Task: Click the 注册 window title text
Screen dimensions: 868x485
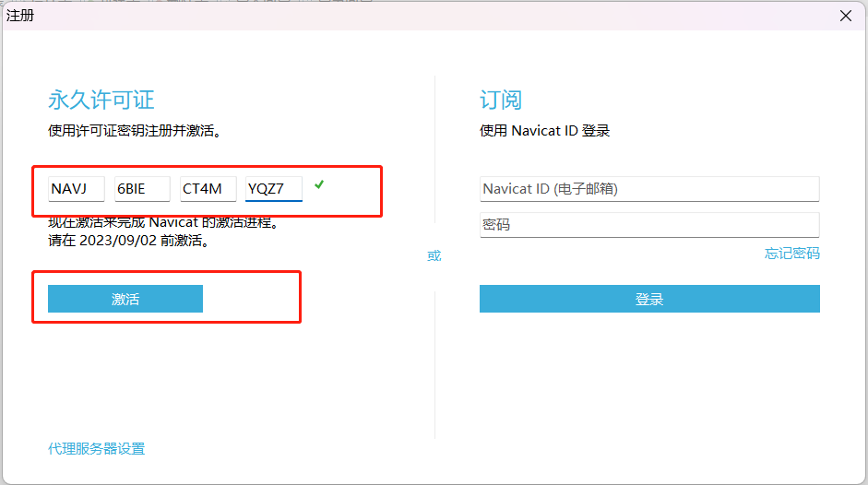Action: 20,16
